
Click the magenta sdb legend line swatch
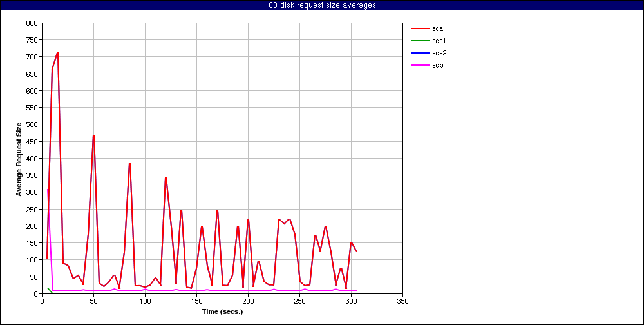pyautogui.click(x=420, y=65)
